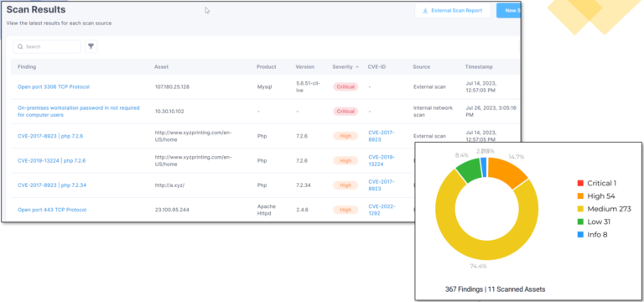Click Critical badge in the Mysql row
The height and width of the screenshot is (302, 644).
click(x=345, y=86)
